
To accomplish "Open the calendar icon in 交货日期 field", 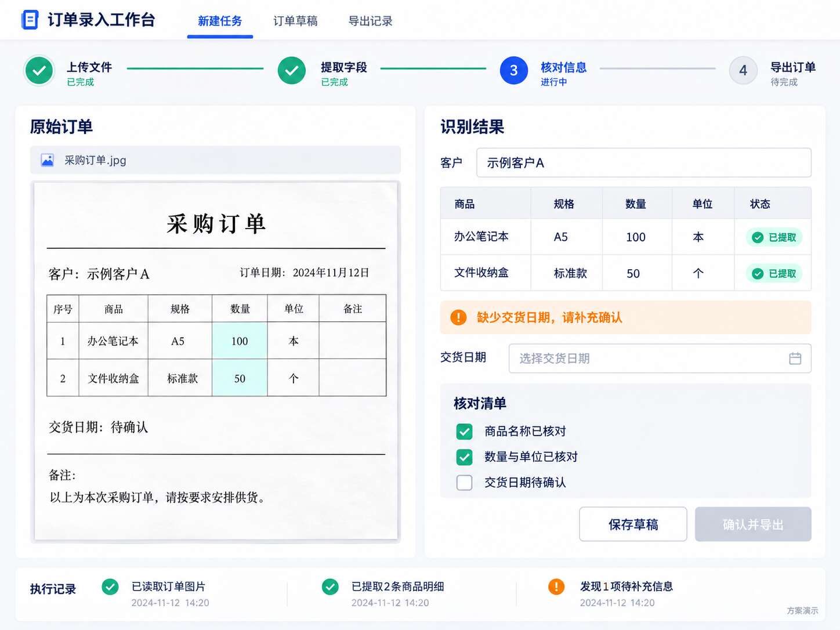I will [x=795, y=359].
